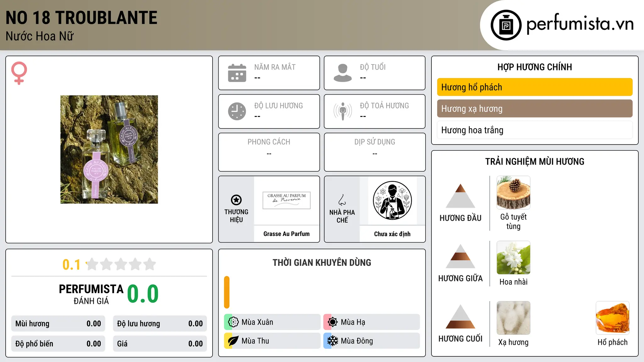Click the Hương hoa trắng accord bar
644x362 pixels.
[x=535, y=130]
